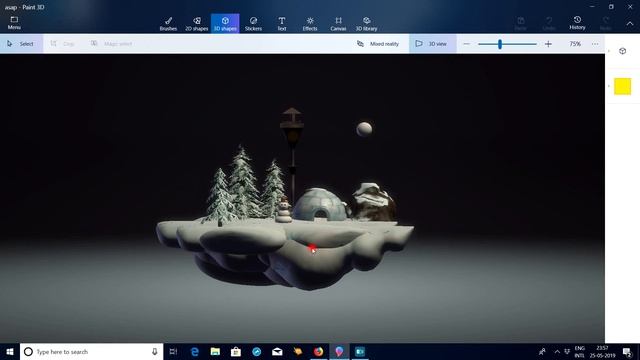Expand the yellow color section arrow
The image size is (640, 360).
[x=609, y=86]
